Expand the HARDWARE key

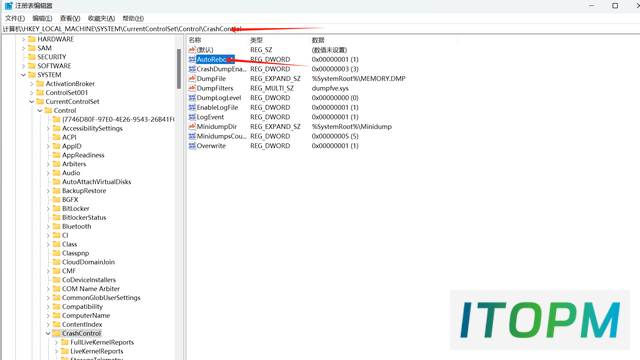click(x=23, y=39)
